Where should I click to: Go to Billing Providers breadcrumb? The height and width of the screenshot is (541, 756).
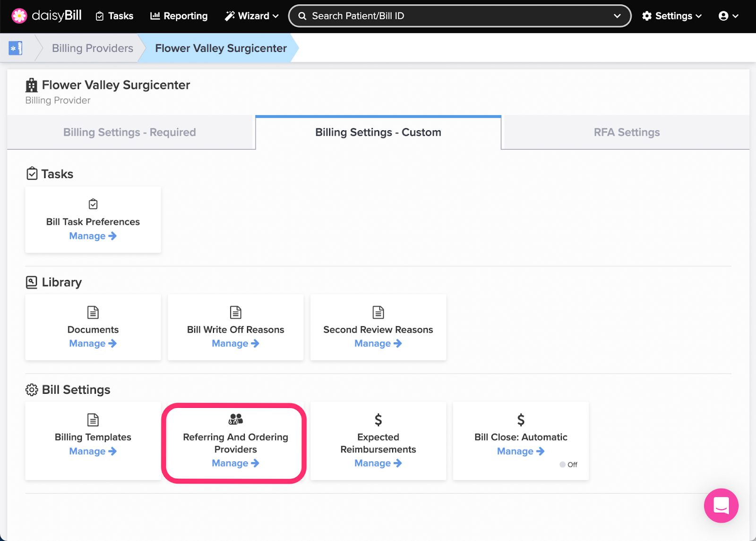pyautogui.click(x=93, y=48)
